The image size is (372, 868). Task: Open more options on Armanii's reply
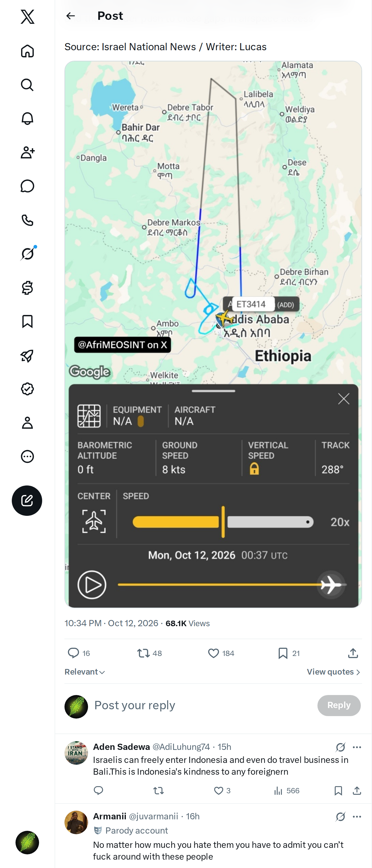357,817
